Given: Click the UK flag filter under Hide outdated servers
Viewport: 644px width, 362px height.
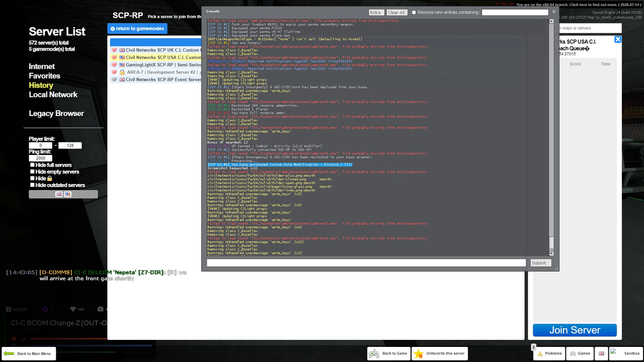Looking at the screenshot, I should [x=59, y=194].
